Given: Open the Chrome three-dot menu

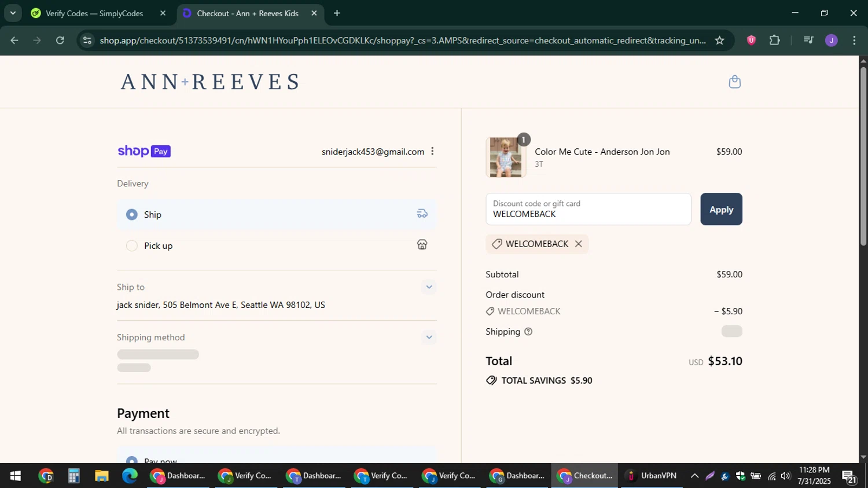Looking at the screenshot, I should coord(854,41).
